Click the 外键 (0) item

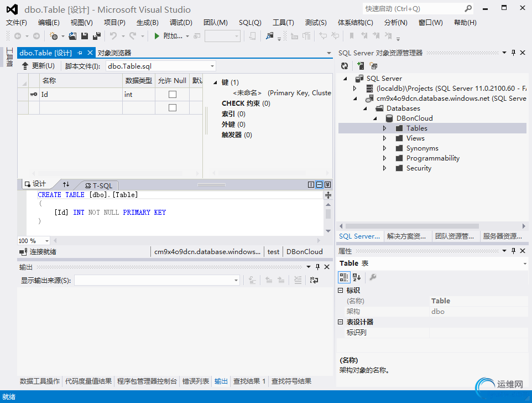coord(233,124)
